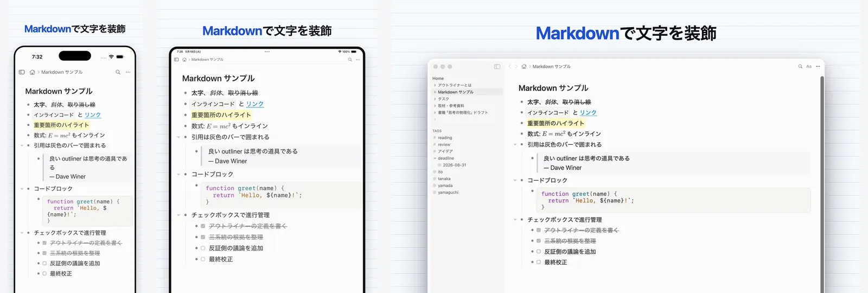
Task: Open the ellipsis menu in tablet toolbar
Action: 358,60
